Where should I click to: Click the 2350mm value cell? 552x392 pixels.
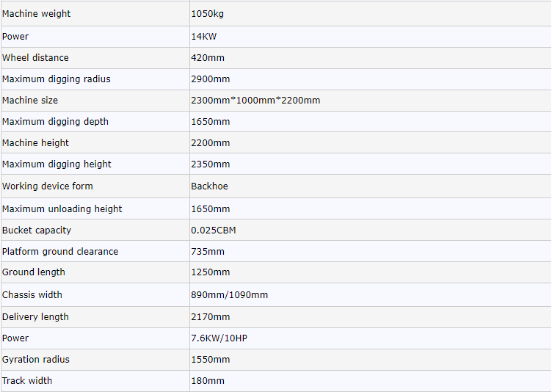pos(210,164)
